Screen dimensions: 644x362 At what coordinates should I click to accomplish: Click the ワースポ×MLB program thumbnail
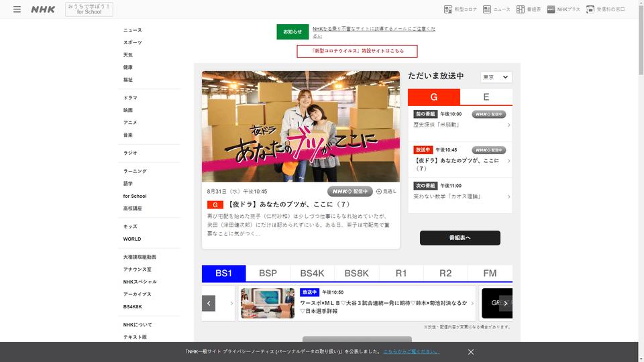point(268,303)
